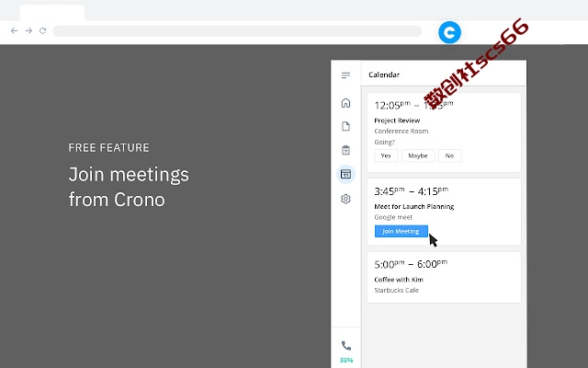Viewport: 588px width, 368px height.
Task: Click the Join Meeting button
Action: click(401, 231)
